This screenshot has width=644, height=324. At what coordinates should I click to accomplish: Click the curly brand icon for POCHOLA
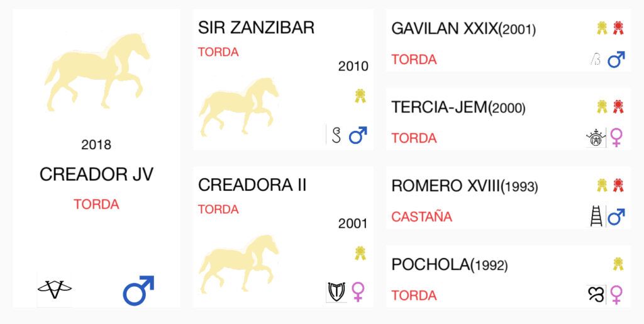pos(596,295)
